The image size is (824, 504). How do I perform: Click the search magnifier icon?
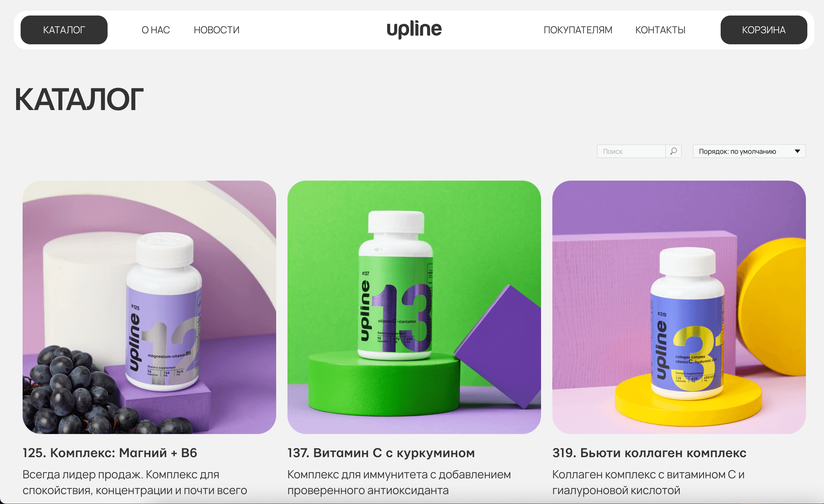click(673, 151)
